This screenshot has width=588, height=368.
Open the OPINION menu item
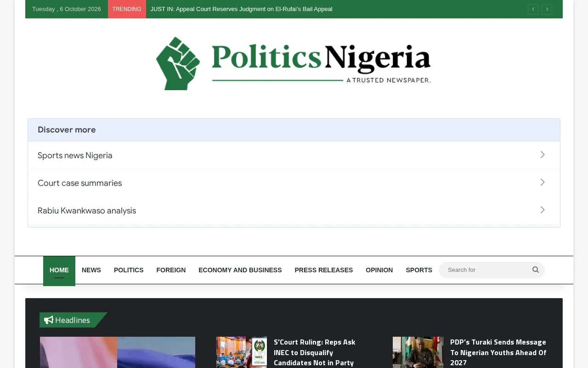[x=379, y=270]
